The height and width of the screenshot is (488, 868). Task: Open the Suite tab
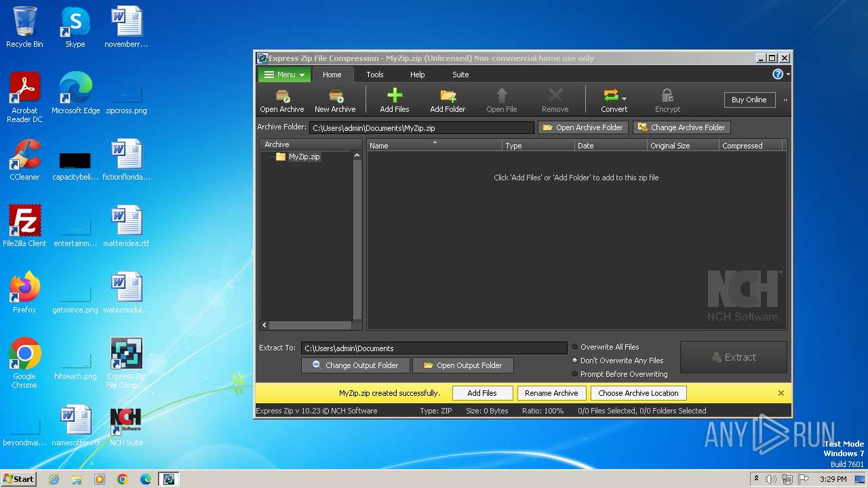coord(460,75)
